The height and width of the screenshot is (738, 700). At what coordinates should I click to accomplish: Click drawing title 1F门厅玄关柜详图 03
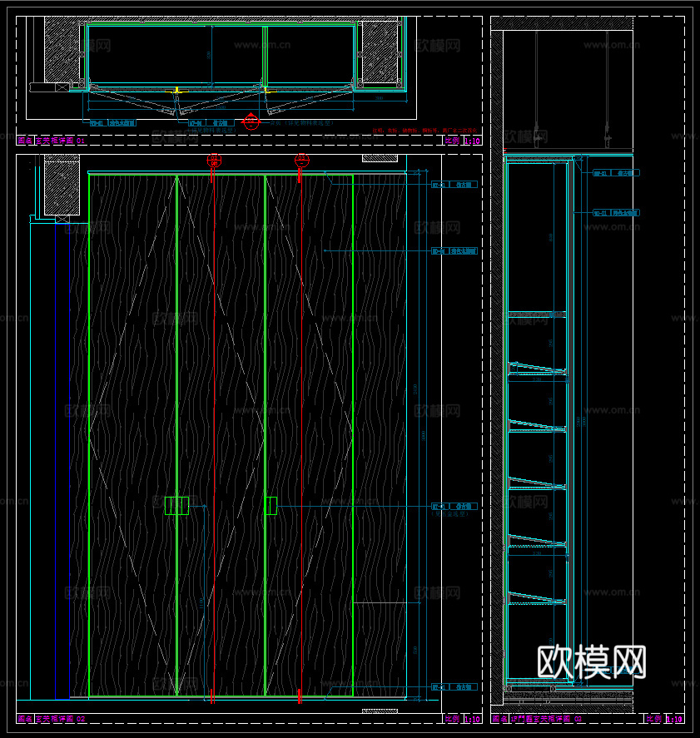[x=546, y=719]
